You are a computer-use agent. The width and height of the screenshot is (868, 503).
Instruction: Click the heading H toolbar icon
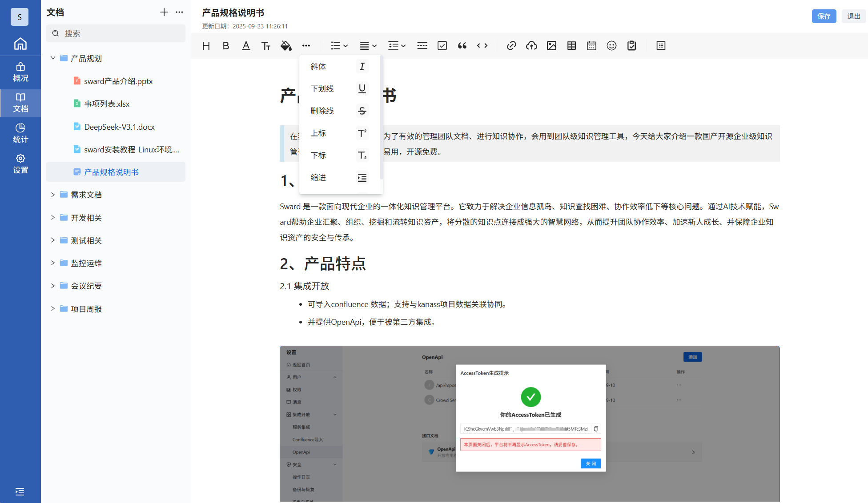[x=206, y=46]
